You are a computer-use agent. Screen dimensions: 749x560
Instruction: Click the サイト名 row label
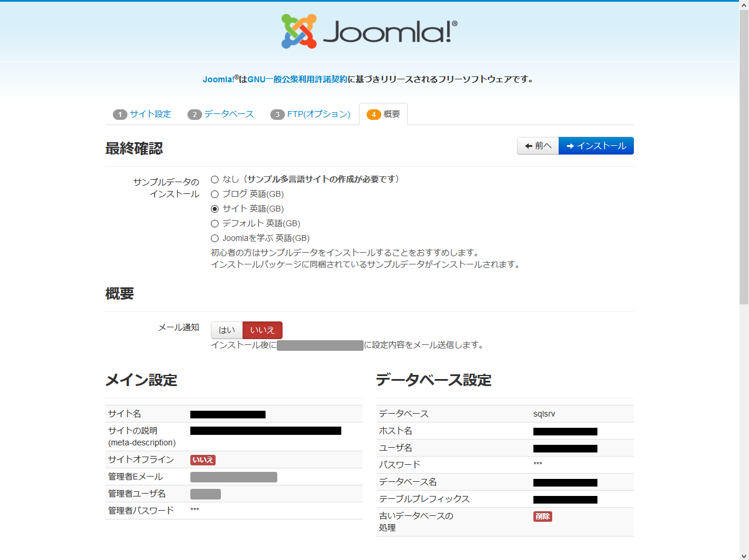125,414
